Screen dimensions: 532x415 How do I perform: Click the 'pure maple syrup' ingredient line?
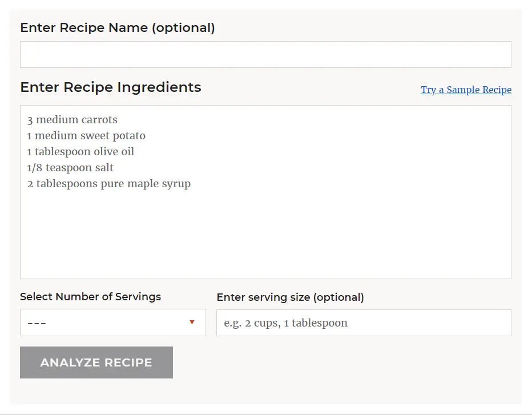(x=109, y=184)
